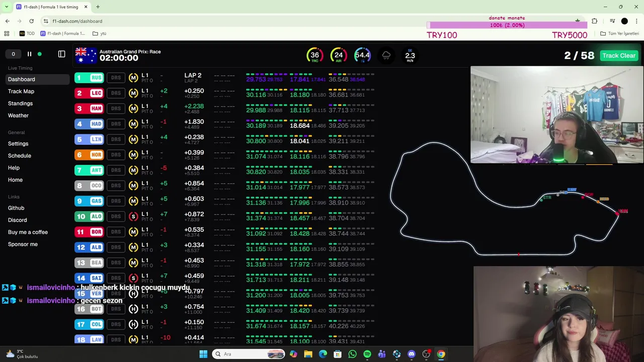Screen dimensions: 644x362
Task: Click the delay counter showing 0
Action: (x=13, y=54)
